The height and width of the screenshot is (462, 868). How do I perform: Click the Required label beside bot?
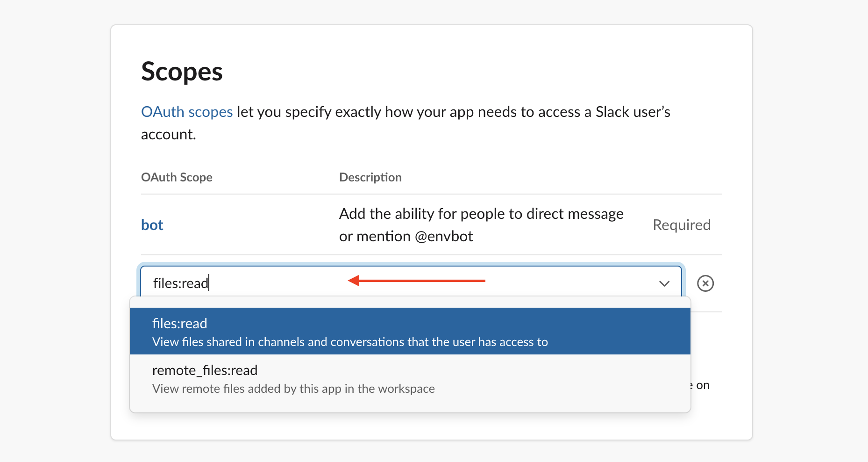(x=681, y=225)
